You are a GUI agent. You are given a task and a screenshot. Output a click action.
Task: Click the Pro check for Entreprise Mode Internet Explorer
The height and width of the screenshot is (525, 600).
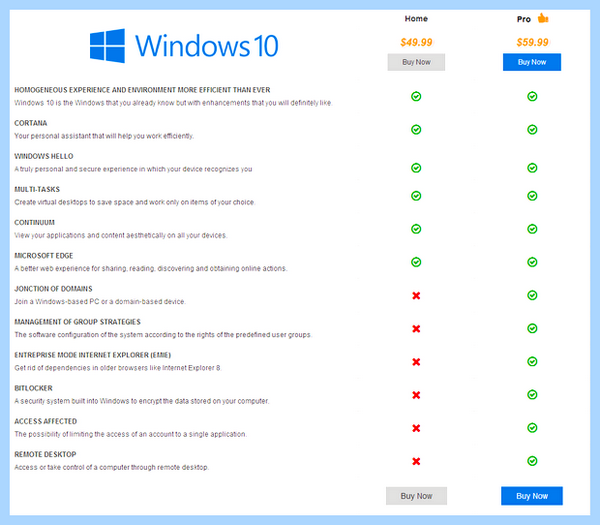point(532,361)
